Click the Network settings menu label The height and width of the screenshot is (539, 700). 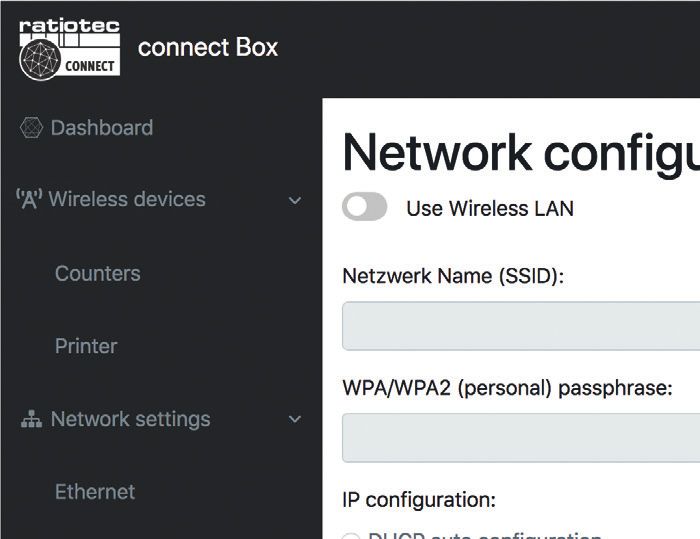130,419
